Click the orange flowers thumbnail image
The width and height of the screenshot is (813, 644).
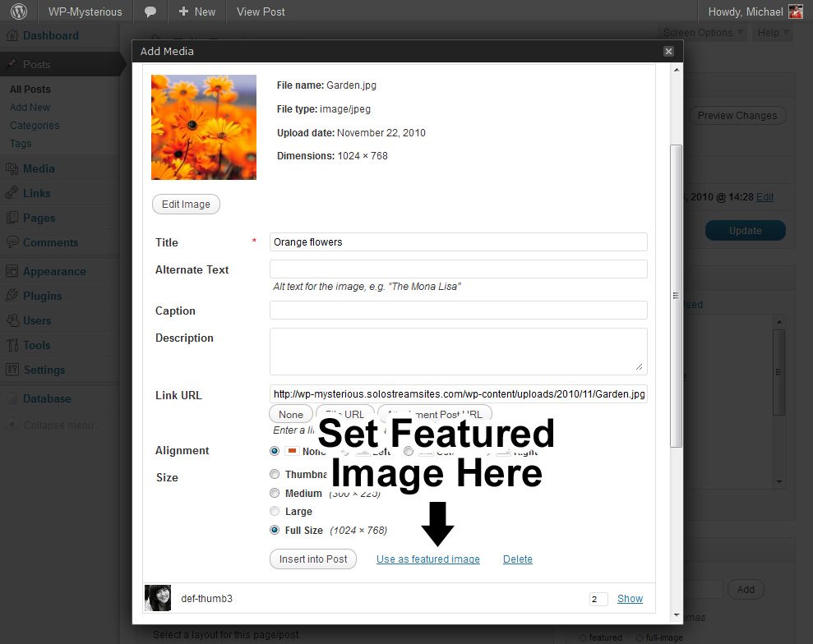pyautogui.click(x=204, y=127)
